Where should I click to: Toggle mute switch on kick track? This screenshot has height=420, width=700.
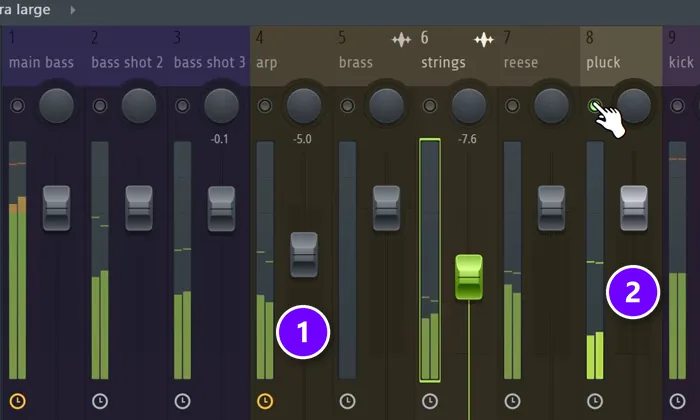point(677,106)
